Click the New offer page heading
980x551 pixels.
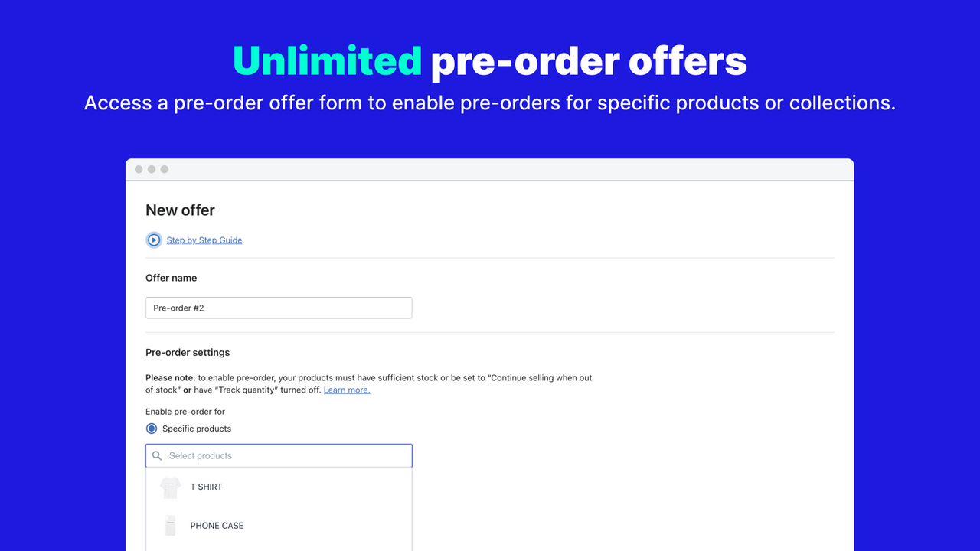[180, 210]
